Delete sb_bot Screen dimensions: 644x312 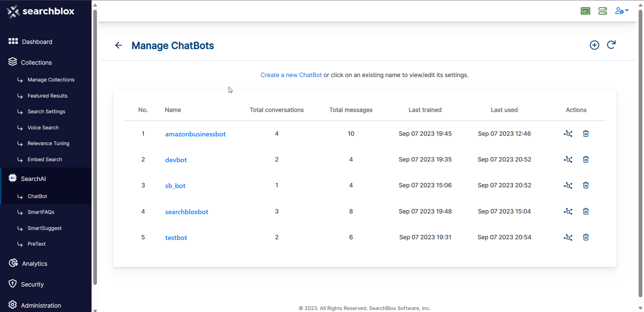click(586, 185)
